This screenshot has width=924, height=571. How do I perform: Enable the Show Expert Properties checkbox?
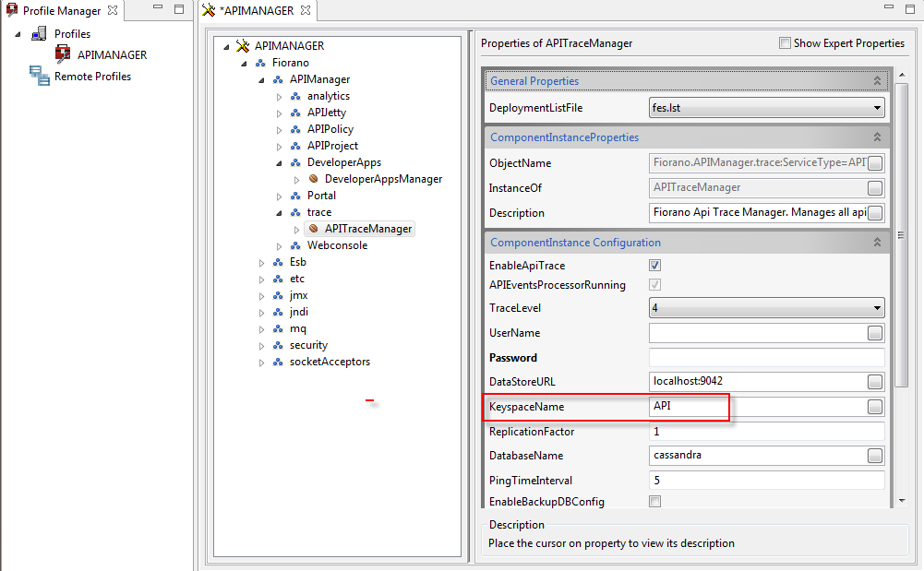785,43
